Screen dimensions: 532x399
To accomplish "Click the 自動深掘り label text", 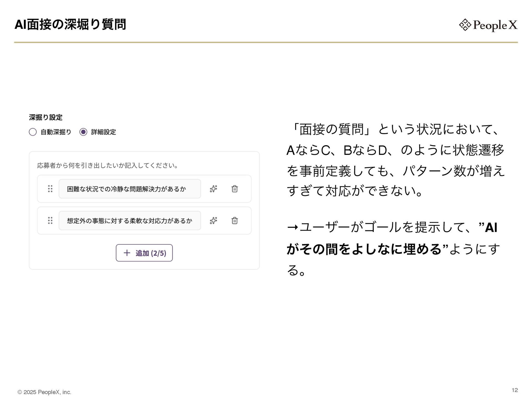I will pos(56,132).
